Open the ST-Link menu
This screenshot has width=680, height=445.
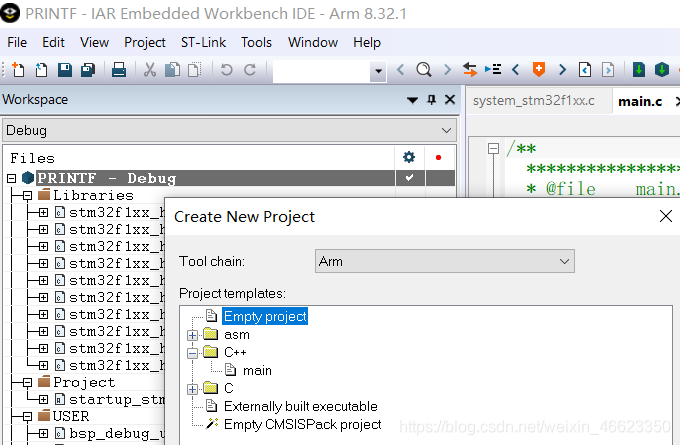click(x=203, y=43)
